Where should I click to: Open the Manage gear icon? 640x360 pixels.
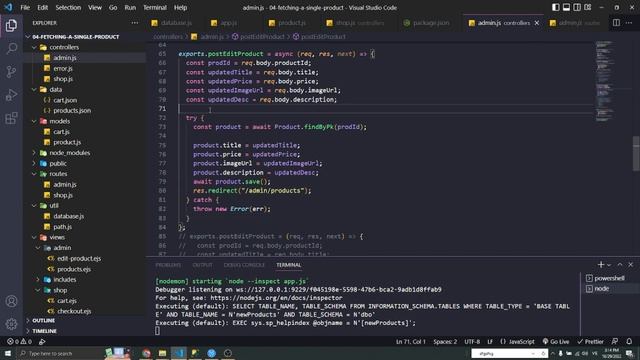tap(11, 324)
